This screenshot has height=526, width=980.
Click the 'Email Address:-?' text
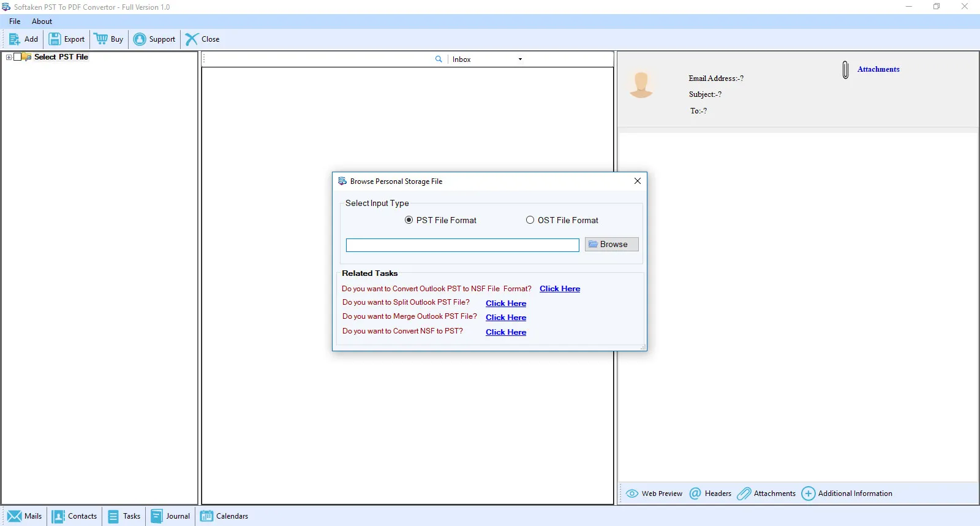point(716,78)
